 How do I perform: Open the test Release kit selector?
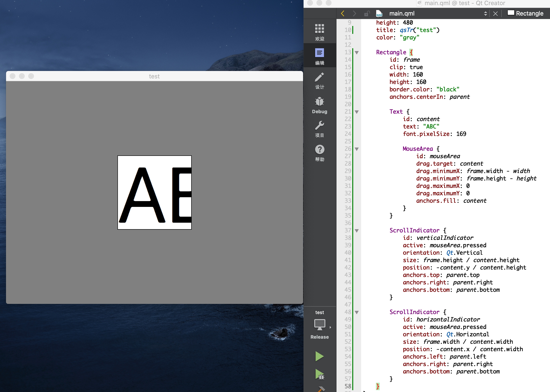click(319, 325)
